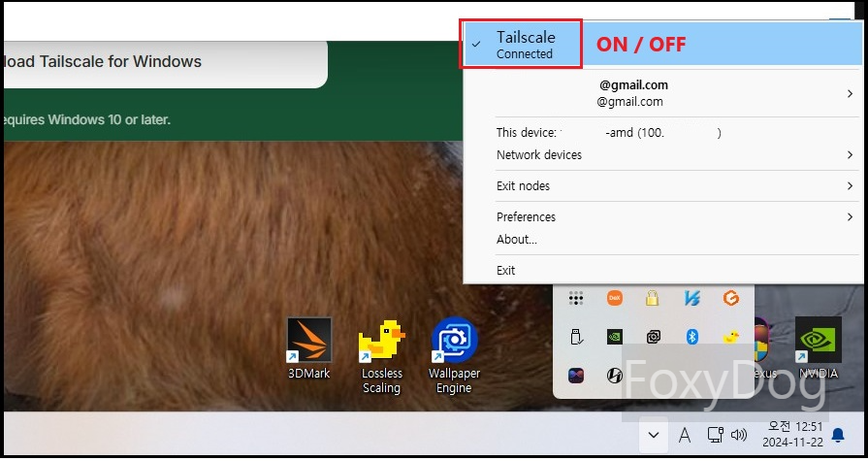Viewport: 868px width, 461px height.
Task: Open the clock showing 12:51
Action: click(792, 434)
